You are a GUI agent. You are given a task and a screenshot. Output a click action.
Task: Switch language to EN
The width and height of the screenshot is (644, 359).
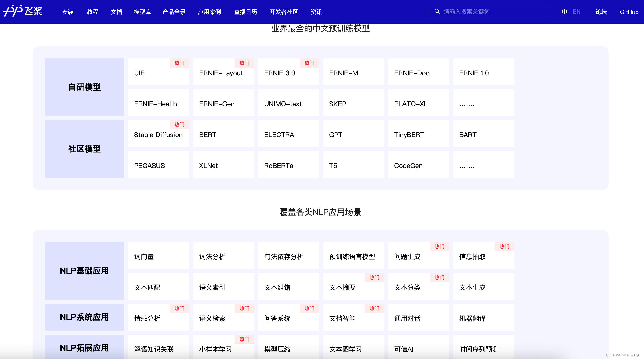(577, 12)
